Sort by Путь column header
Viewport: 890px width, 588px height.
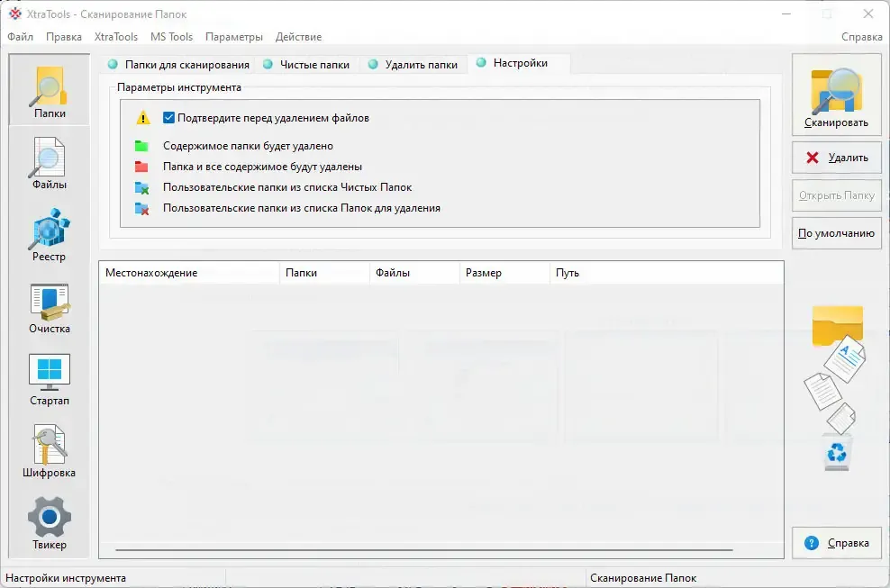(667, 273)
